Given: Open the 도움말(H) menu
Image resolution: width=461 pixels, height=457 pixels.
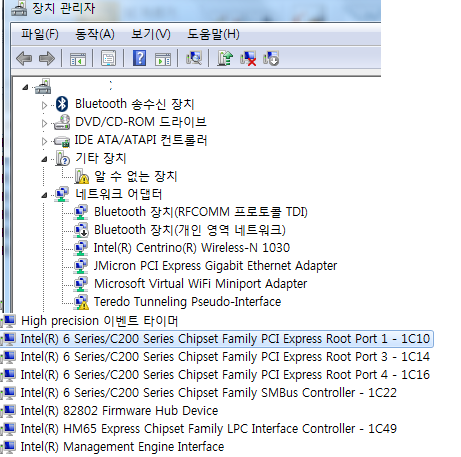Looking at the screenshot, I should (x=213, y=34).
